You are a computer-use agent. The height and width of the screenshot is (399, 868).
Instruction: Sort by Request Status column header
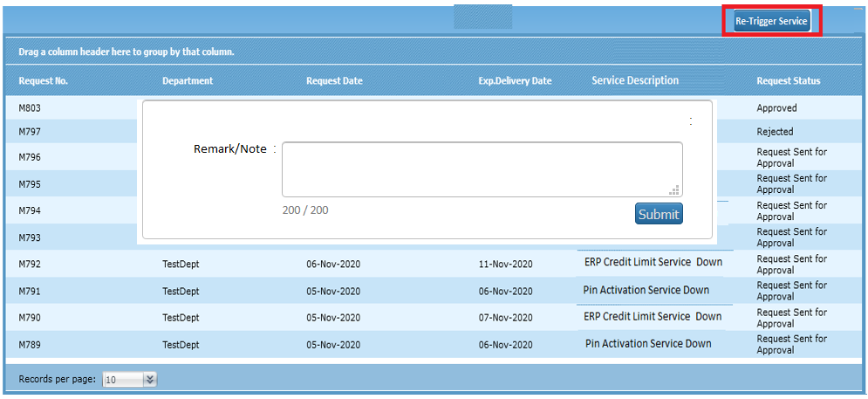point(789,81)
